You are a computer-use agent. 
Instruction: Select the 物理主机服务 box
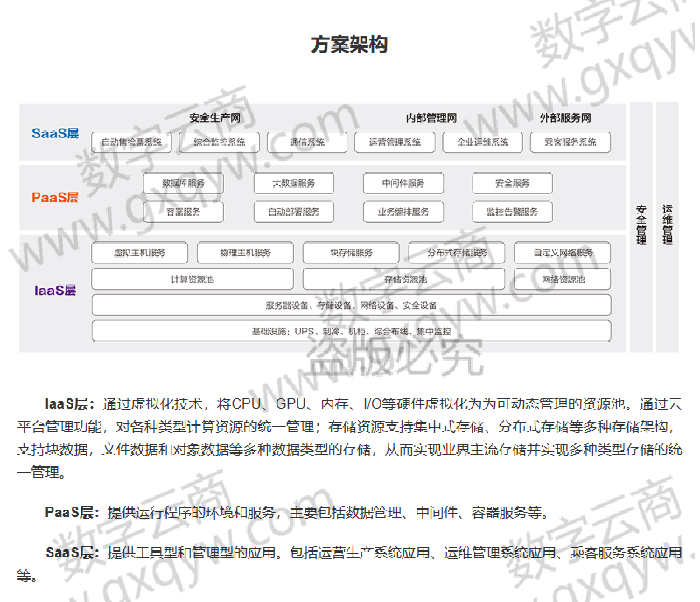[x=245, y=253]
